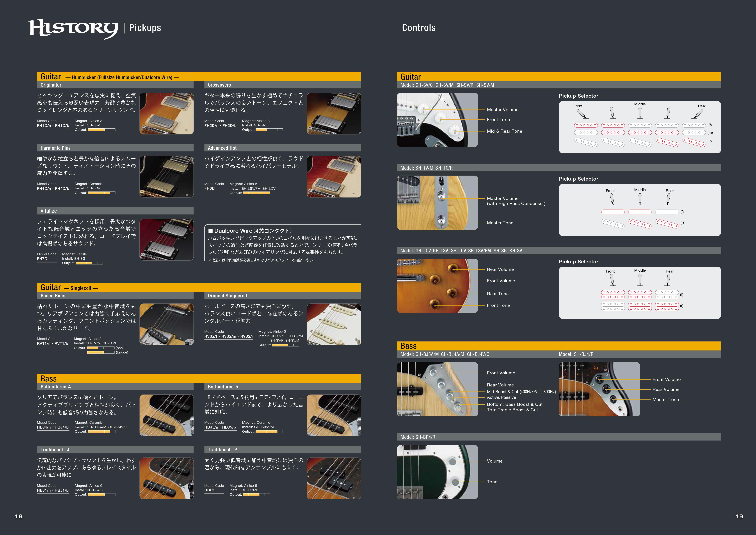Image resolution: width=756 pixels, height=535 pixels.
Task: Click the Dualcore Wire square bullet
Action: [x=210, y=231]
